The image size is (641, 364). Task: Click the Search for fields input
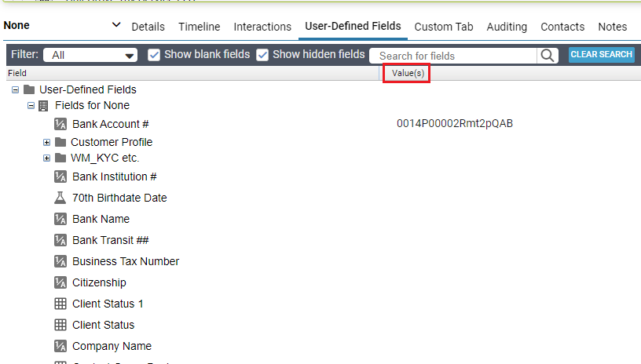tap(453, 56)
